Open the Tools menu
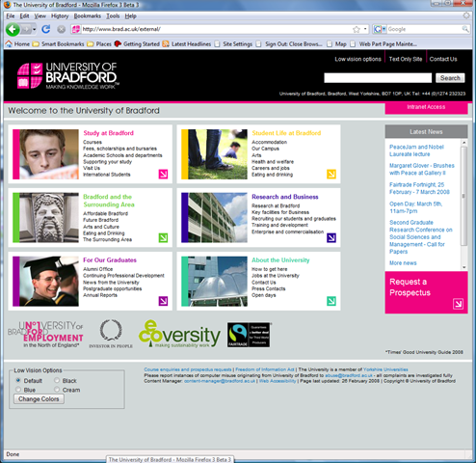The width and height of the screenshot is (476, 463). [x=113, y=16]
